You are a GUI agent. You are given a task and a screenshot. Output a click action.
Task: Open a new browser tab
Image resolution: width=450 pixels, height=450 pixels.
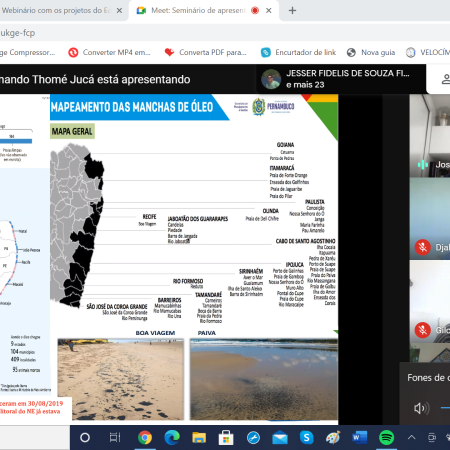(292, 11)
